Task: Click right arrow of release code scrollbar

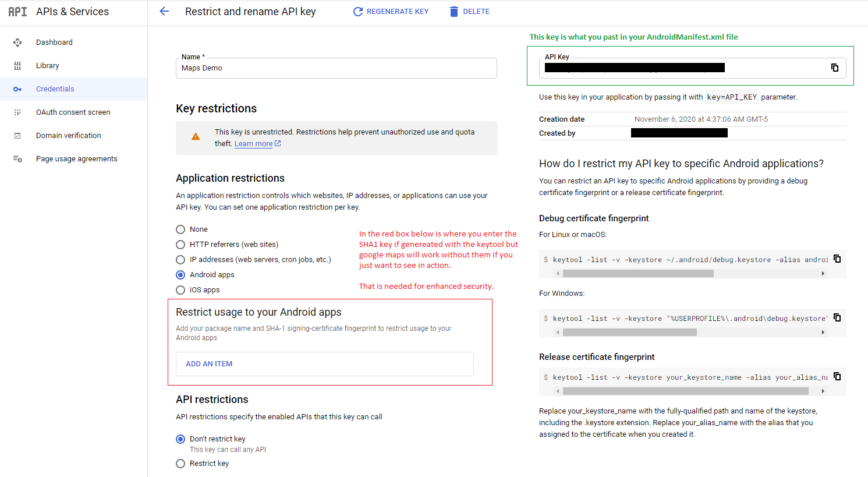Action: tap(823, 391)
